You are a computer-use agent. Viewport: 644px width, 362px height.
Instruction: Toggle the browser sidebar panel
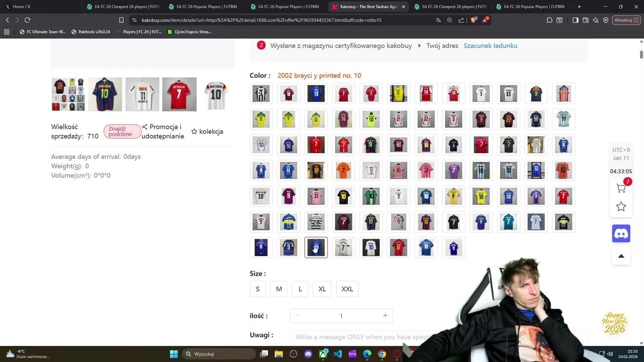point(575,20)
